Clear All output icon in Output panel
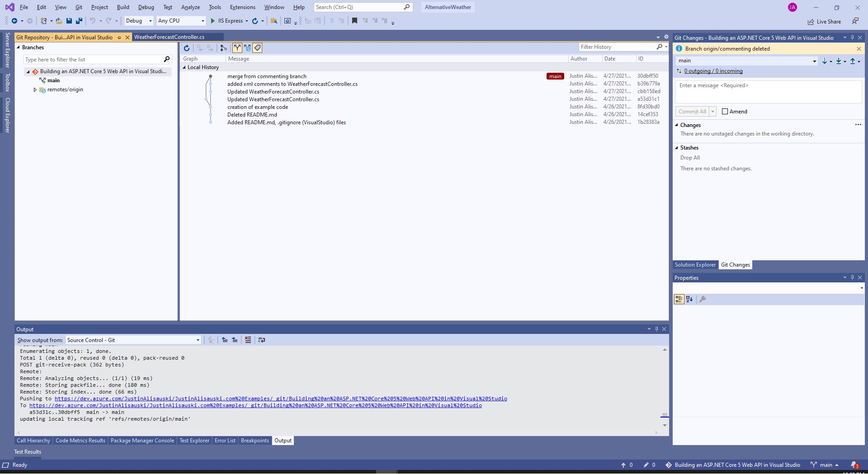 pos(248,340)
